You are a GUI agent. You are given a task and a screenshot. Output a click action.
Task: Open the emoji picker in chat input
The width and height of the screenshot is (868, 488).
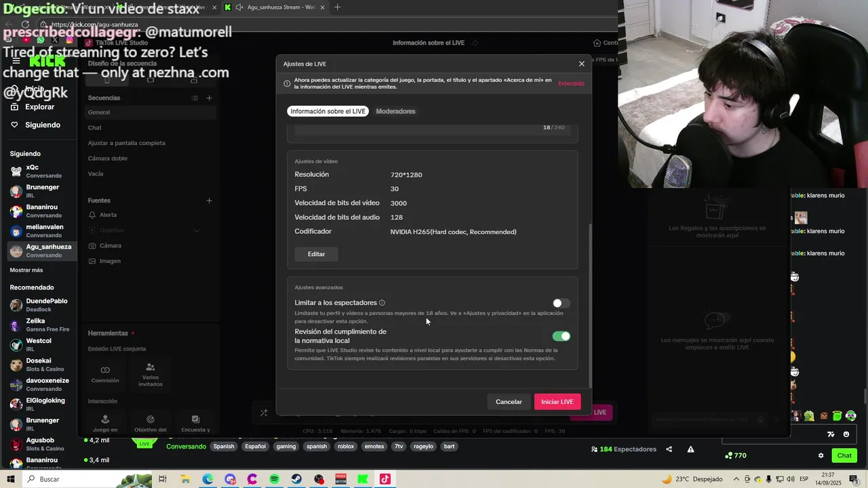click(846, 434)
